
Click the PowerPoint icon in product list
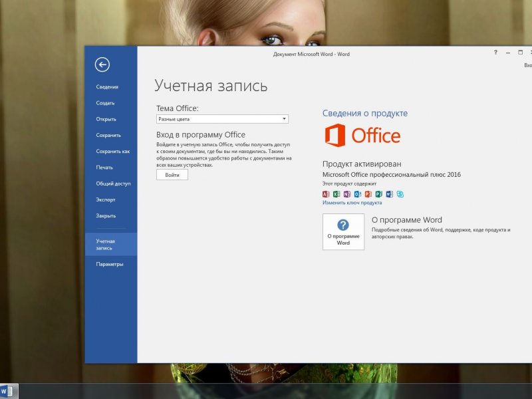tap(368, 194)
